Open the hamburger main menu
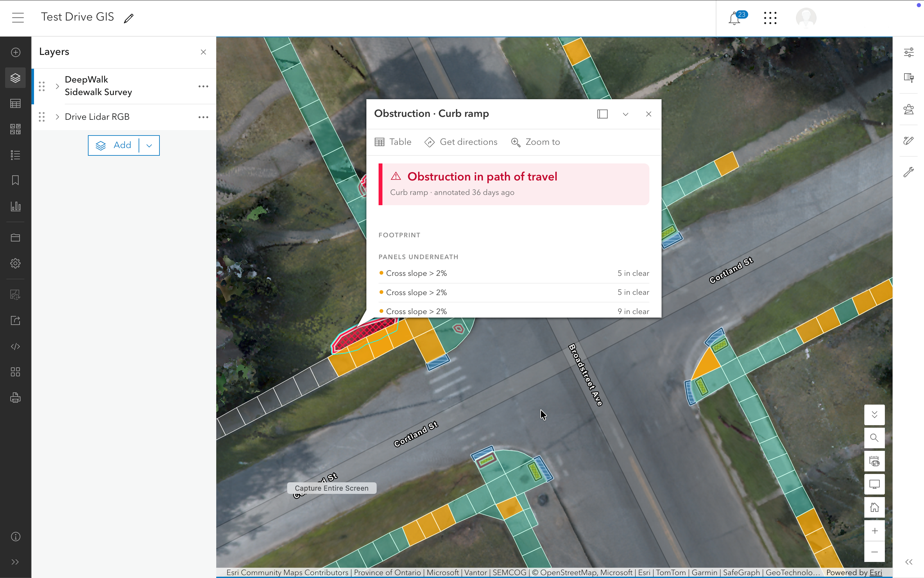Screen dimensions: 924x578 click(x=18, y=18)
